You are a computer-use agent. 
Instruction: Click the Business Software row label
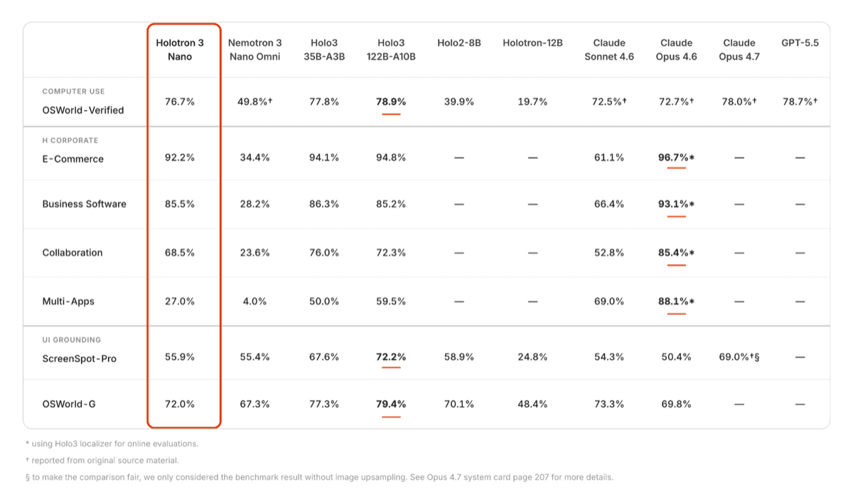[x=84, y=204]
